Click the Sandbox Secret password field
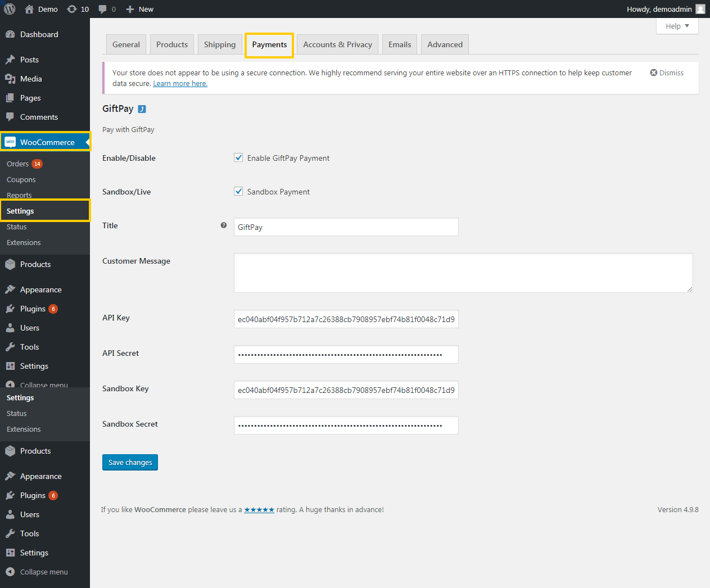 pyautogui.click(x=346, y=426)
